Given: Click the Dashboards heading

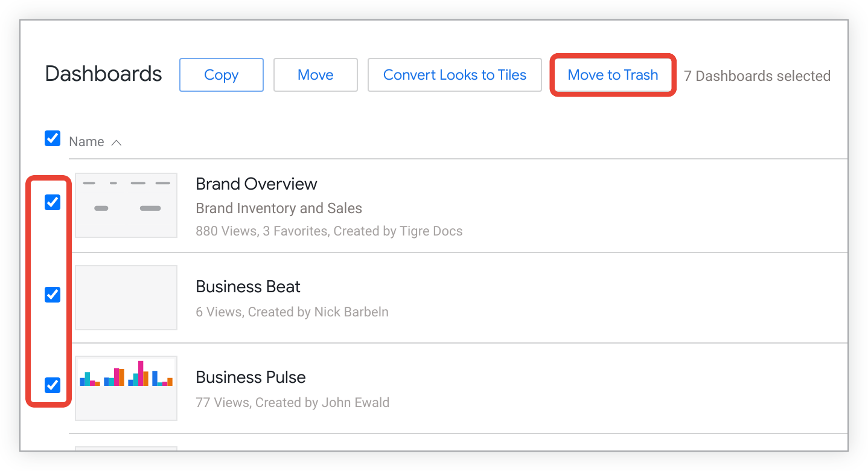Looking at the screenshot, I should [x=103, y=74].
